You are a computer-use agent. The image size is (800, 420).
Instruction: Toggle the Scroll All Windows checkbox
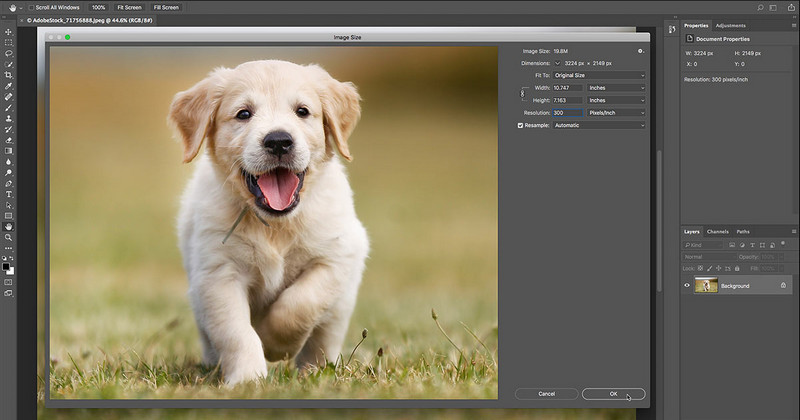click(x=30, y=7)
